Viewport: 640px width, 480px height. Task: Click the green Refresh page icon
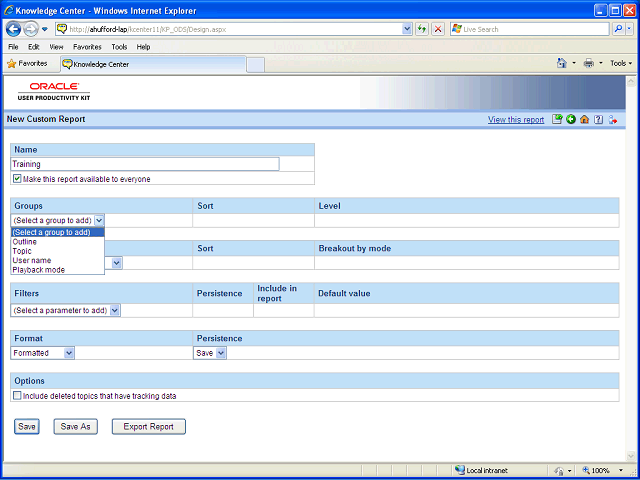point(422,29)
